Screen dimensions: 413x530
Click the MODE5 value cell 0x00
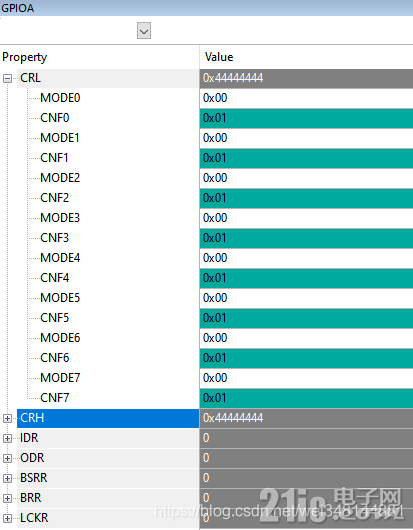(306, 298)
